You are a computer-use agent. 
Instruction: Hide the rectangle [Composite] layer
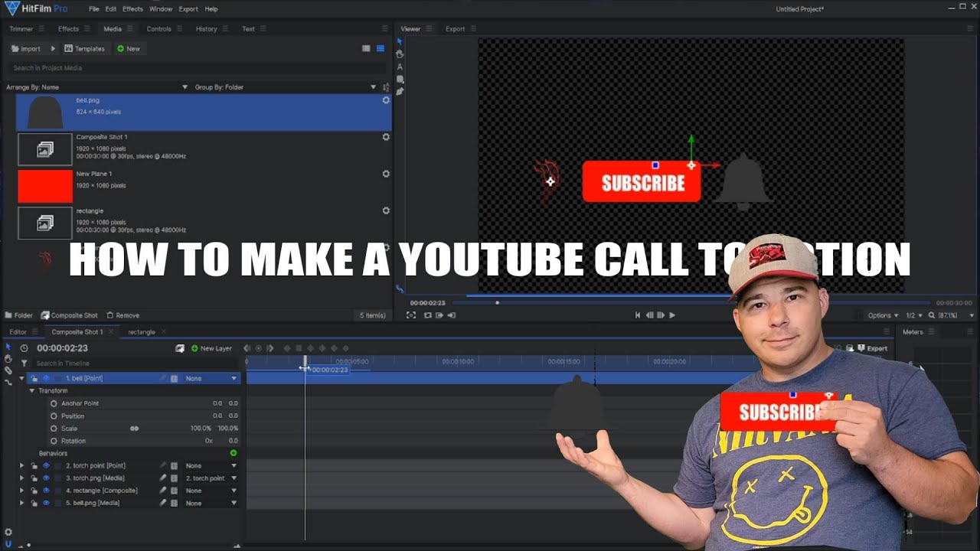point(45,491)
